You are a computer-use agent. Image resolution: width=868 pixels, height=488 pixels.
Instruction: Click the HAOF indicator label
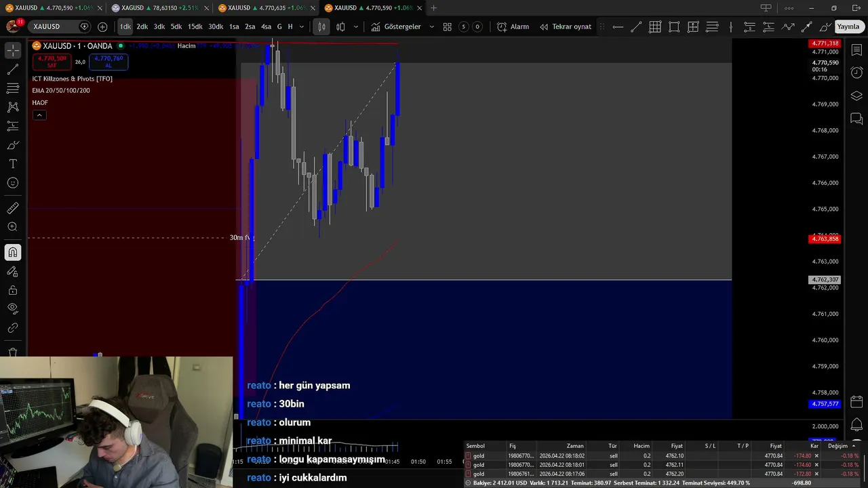tap(40, 103)
